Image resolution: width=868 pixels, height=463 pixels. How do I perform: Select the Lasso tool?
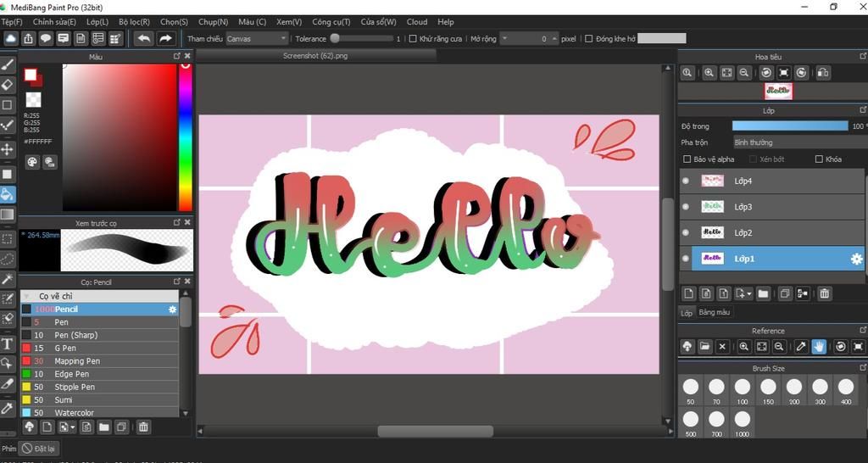(7, 259)
